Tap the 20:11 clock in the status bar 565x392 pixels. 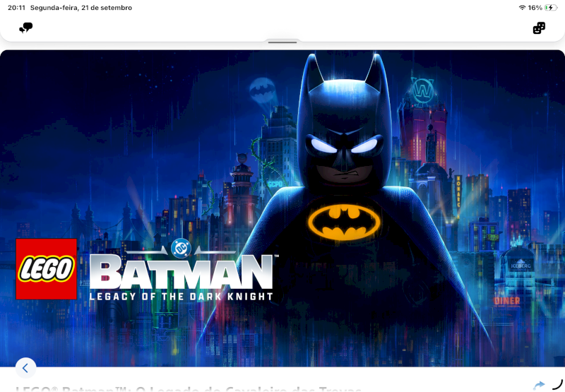[16, 8]
